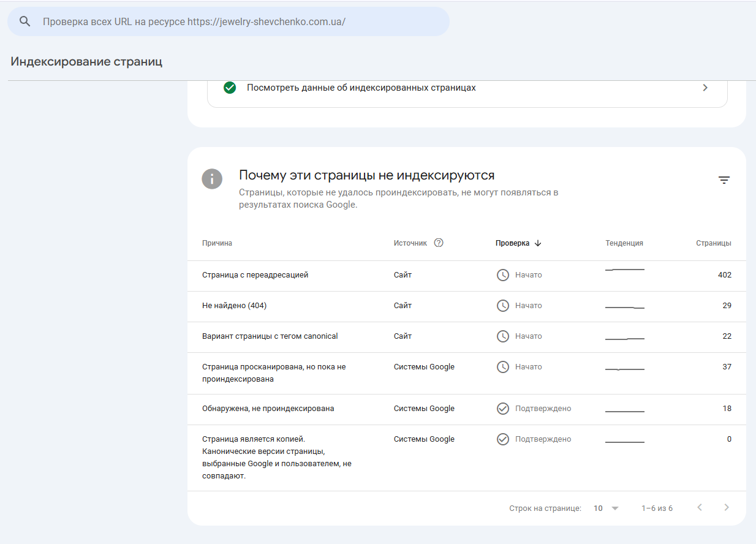Go to previous page of results
Screen dimensions: 756x544
700,508
